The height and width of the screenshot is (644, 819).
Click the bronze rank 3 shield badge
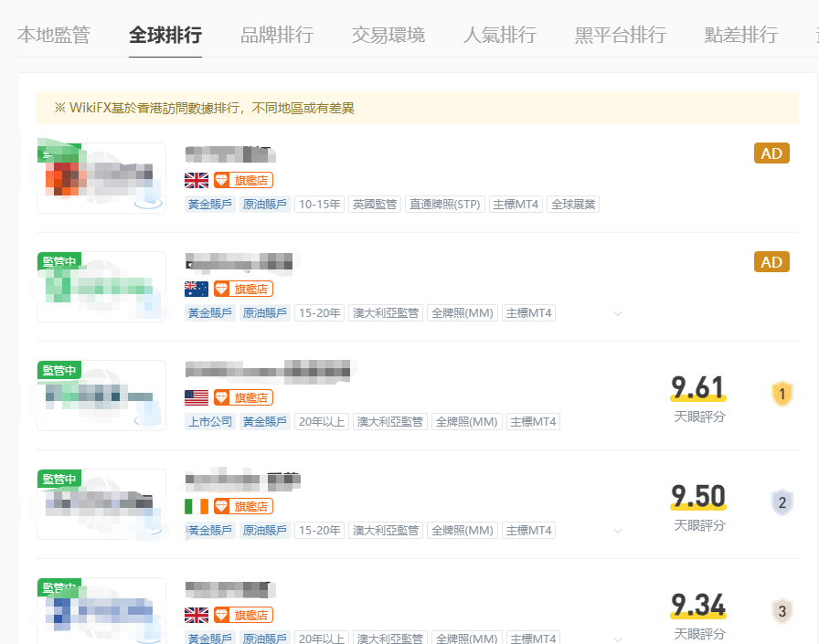point(782,611)
